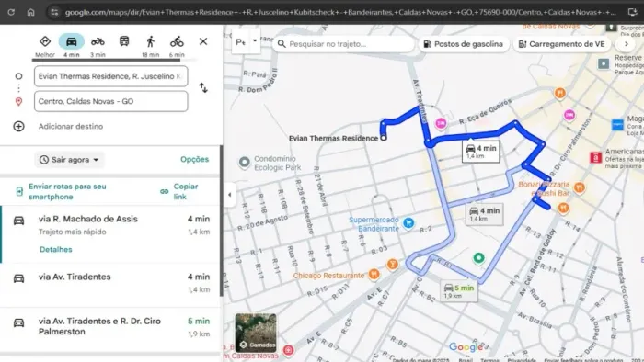Open route Opções
This screenshot has height=362, width=644.
click(x=195, y=159)
